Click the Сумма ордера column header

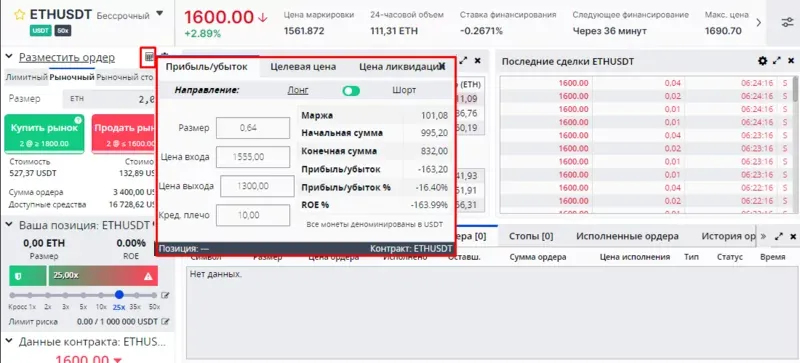pyautogui.click(x=538, y=257)
